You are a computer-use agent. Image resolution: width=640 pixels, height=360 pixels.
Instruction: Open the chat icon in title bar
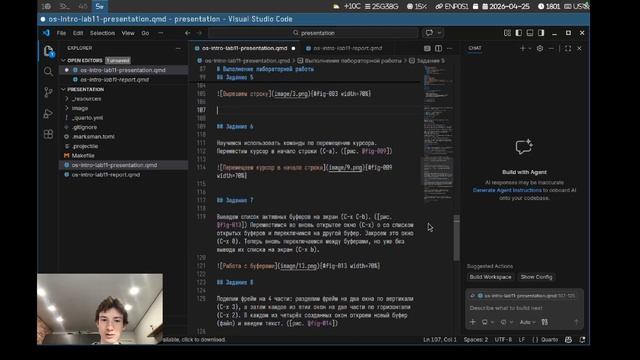point(429,33)
